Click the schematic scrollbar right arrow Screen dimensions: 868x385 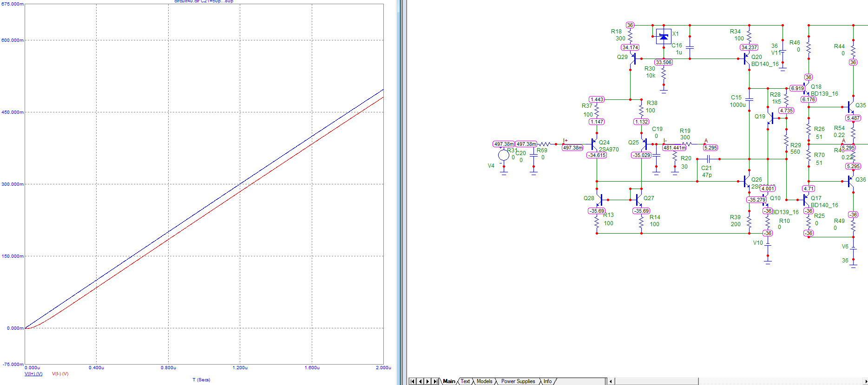click(x=865, y=381)
